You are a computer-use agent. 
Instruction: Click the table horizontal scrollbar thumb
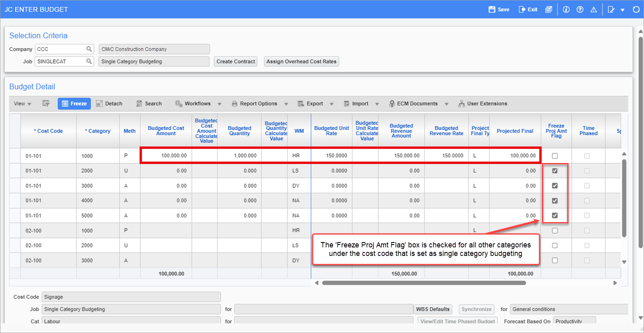click(x=424, y=283)
